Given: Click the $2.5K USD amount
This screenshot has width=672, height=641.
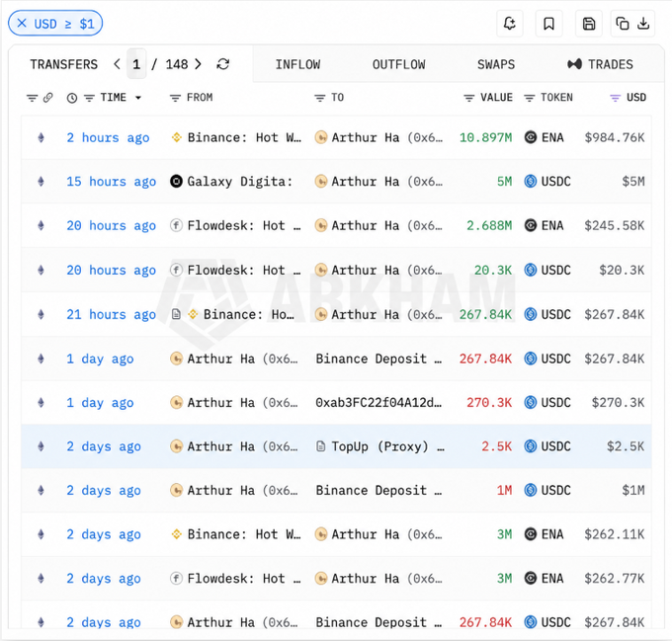Looking at the screenshot, I should click(x=626, y=446).
